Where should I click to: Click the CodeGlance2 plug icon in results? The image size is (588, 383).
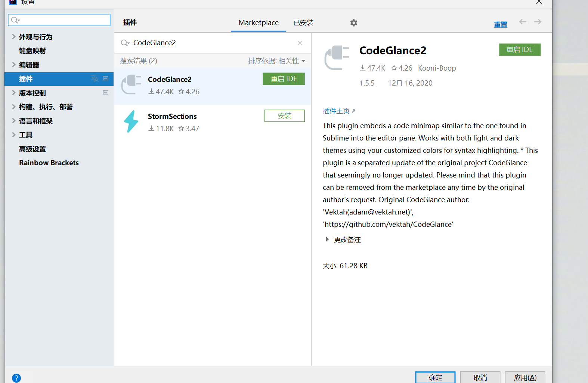coord(131,85)
